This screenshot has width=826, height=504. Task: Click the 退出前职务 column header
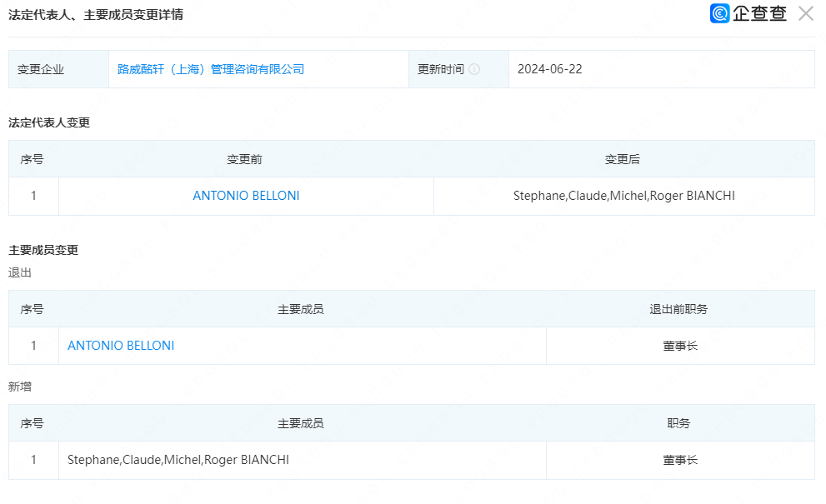tap(679, 309)
